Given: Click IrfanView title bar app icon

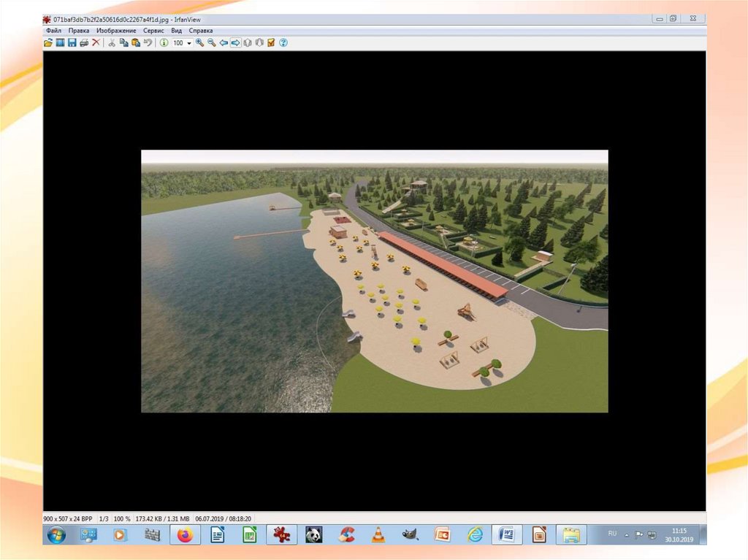Looking at the screenshot, I should pyautogui.click(x=47, y=20).
